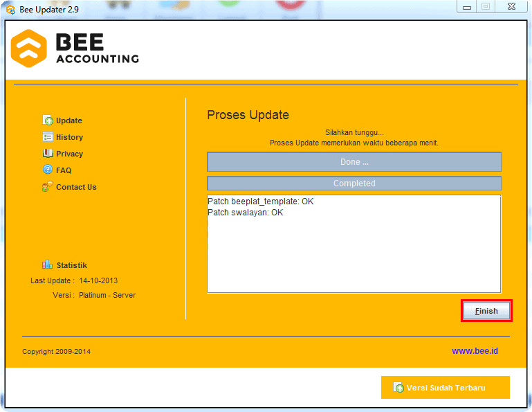
Task: Click the Contact Us people icon
Action: 48,186
